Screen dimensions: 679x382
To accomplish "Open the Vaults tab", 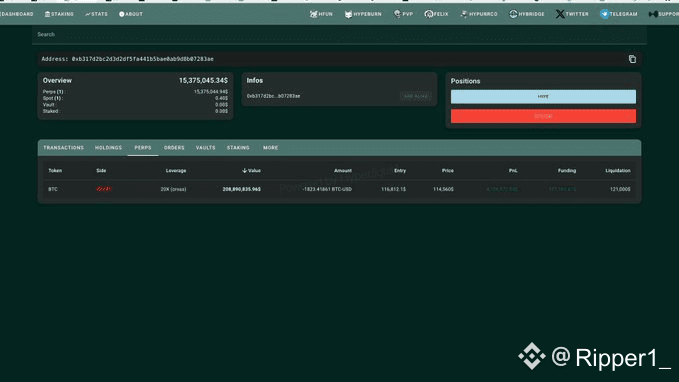I will [205, 148].
